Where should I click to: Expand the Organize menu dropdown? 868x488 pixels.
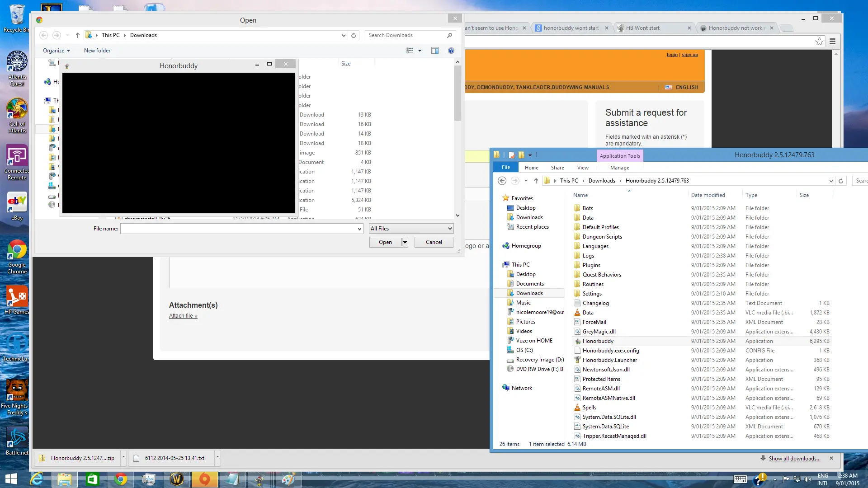(57, 51)
